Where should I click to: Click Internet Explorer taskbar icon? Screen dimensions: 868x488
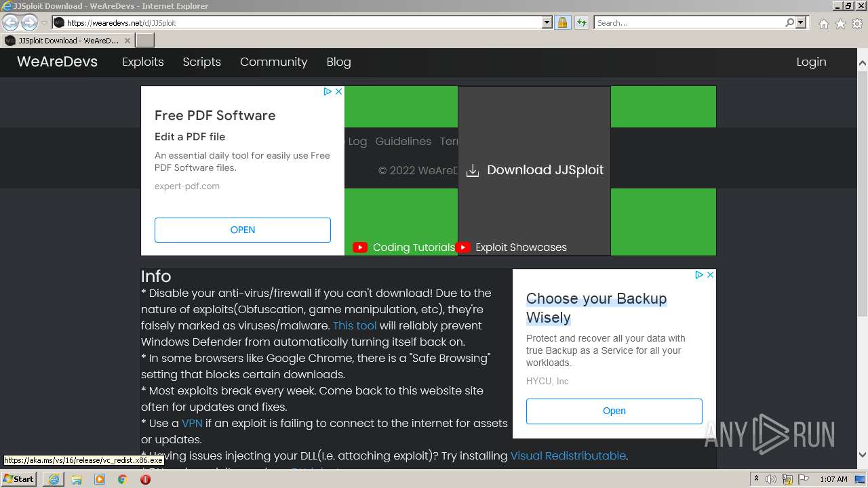pos(54,479)
